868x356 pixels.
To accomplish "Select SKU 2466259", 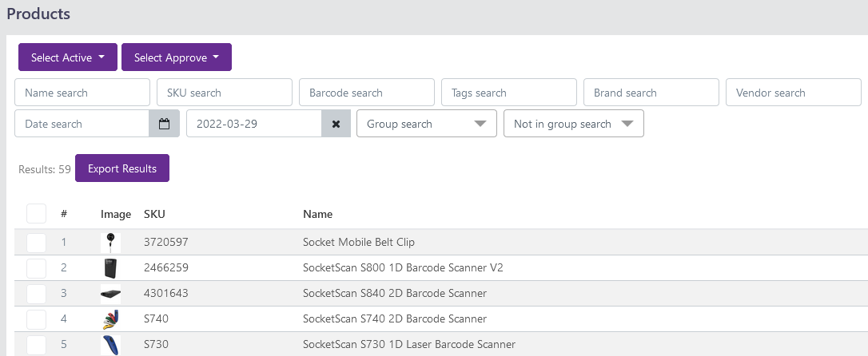I will point(166,268).
